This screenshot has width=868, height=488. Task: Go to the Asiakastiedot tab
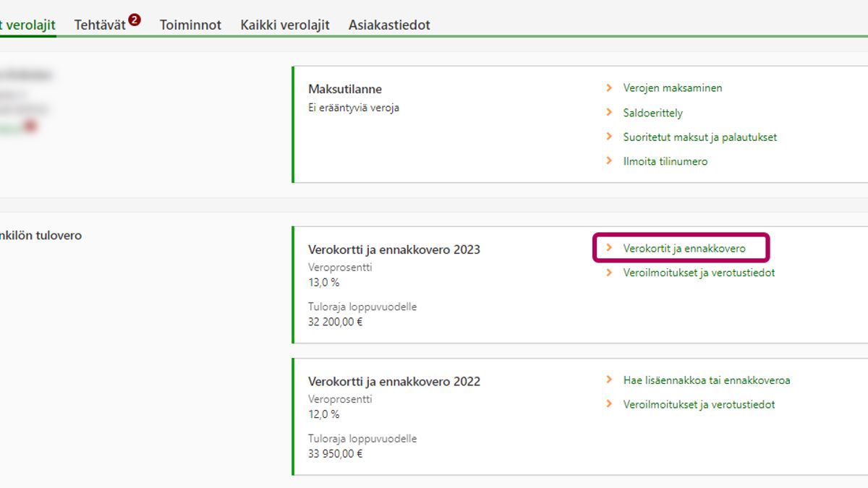pyautogui.click(x=389, y=25)
